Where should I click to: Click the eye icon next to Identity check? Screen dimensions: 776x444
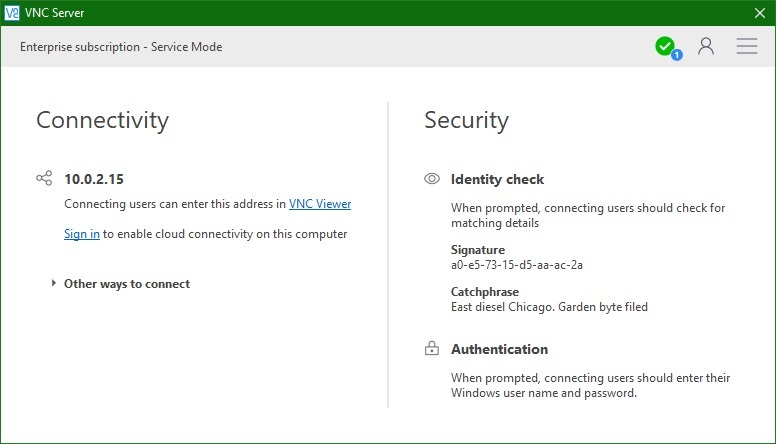click(x=432, y=179)
